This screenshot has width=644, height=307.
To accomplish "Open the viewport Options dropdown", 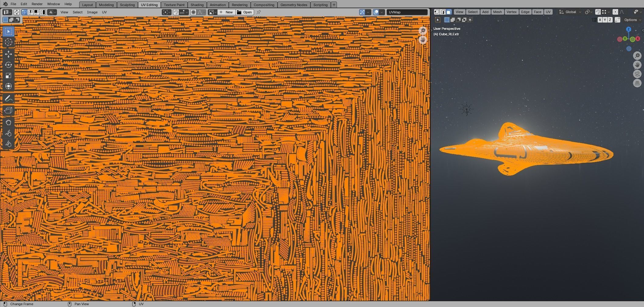I will click(632, 20).
